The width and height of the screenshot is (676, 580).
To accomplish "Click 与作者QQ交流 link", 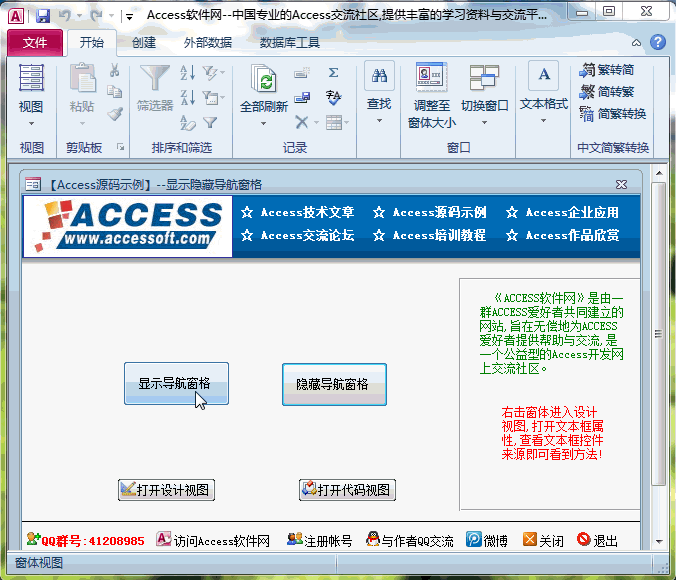I will coord(410,540).
